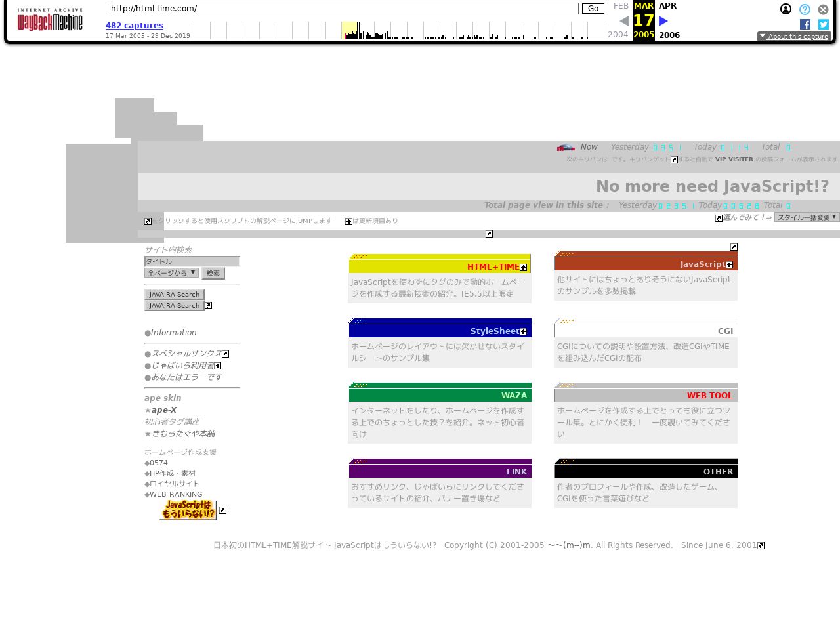
Task: Open the HTML+TIME category header
Action: click(x=439, y=266)
